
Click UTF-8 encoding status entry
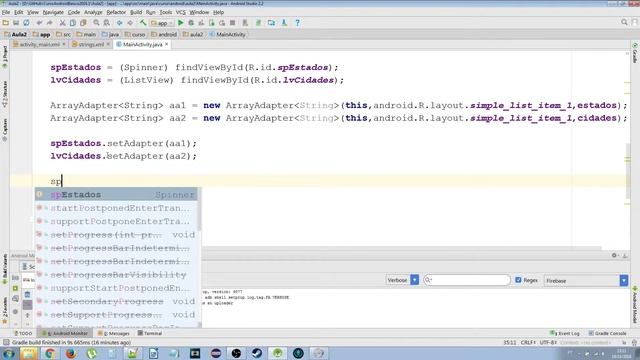[x=548, y=343]
